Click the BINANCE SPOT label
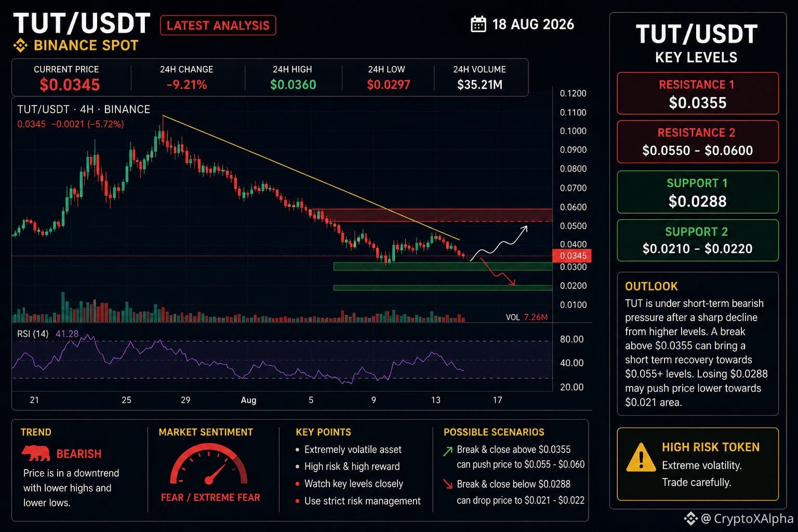The height and width of the screenshot is (532, 798). 86,46
